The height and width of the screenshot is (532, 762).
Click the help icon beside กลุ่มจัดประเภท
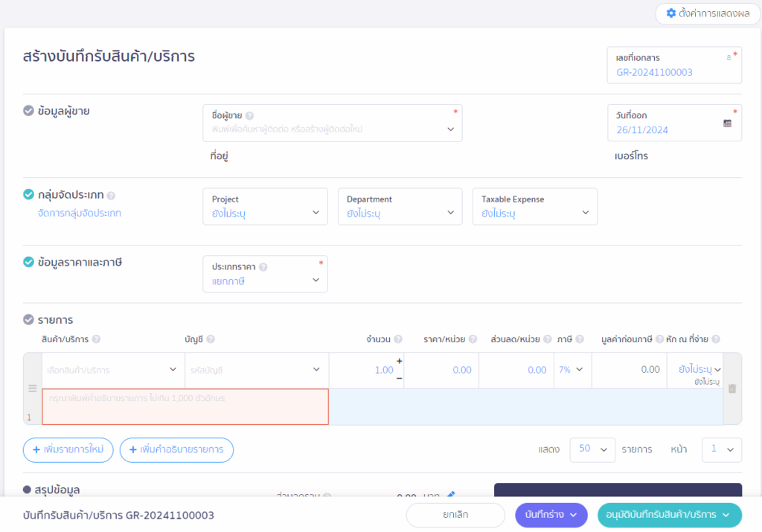[111, 196]
